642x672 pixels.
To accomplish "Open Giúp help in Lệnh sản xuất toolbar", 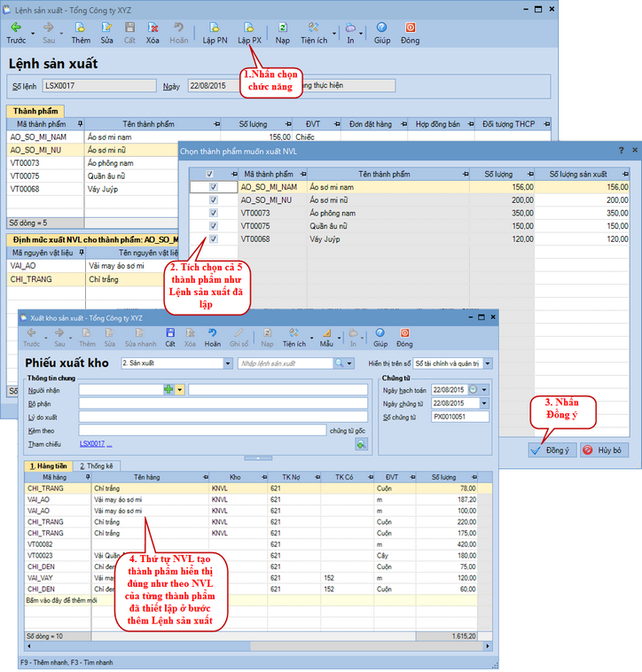I will tap(382, 33).
